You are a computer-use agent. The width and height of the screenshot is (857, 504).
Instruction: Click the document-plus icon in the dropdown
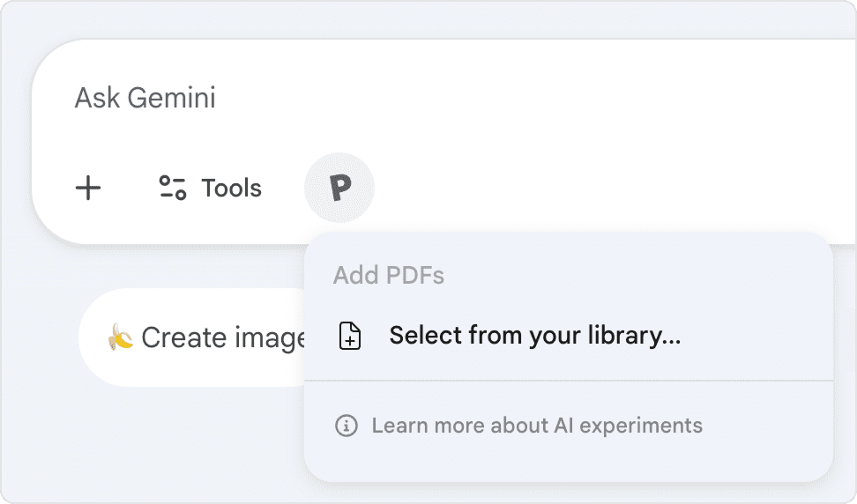tap(351, 337)
